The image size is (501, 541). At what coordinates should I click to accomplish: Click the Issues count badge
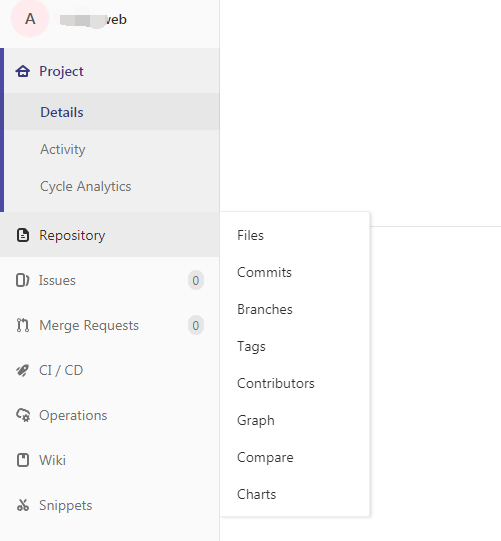click(196, 280)
